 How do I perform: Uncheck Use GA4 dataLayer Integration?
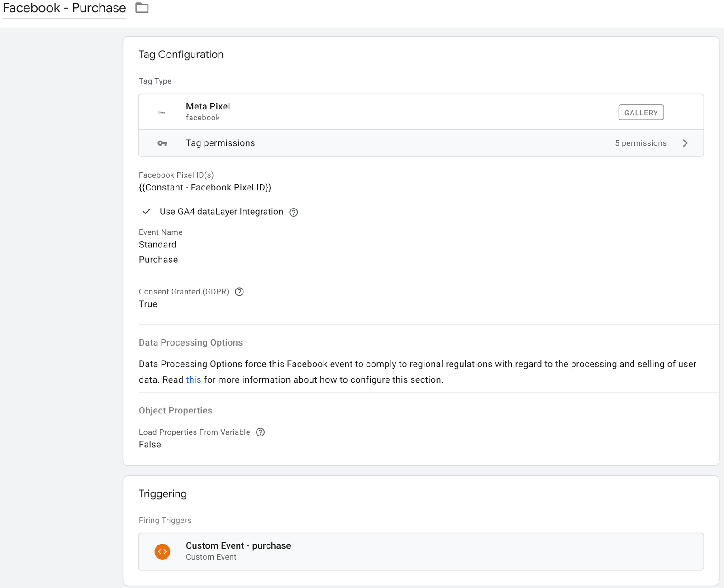pos(147,211)
